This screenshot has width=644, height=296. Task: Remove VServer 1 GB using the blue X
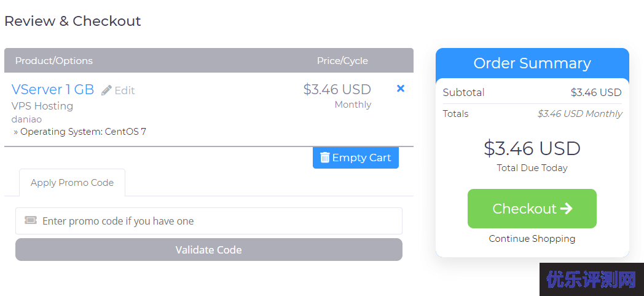coord(401,89)
